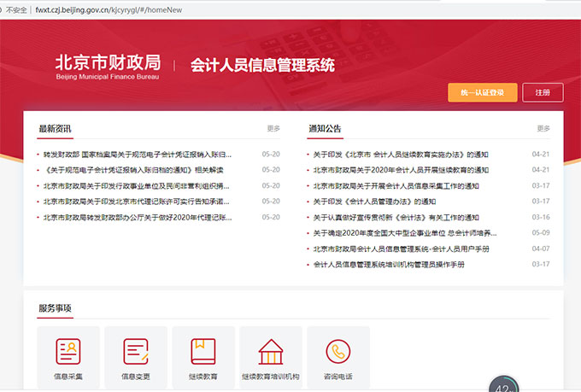This screenshot has height=392, width=581.
Task: Open the 会计人员管理办法 notice link
Action: point(374,202)
